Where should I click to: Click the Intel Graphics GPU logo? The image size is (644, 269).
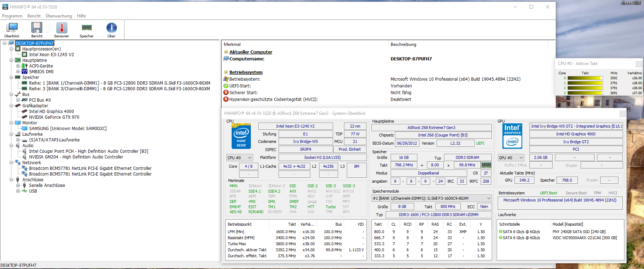pyautogui.click(x=512, y=136)
